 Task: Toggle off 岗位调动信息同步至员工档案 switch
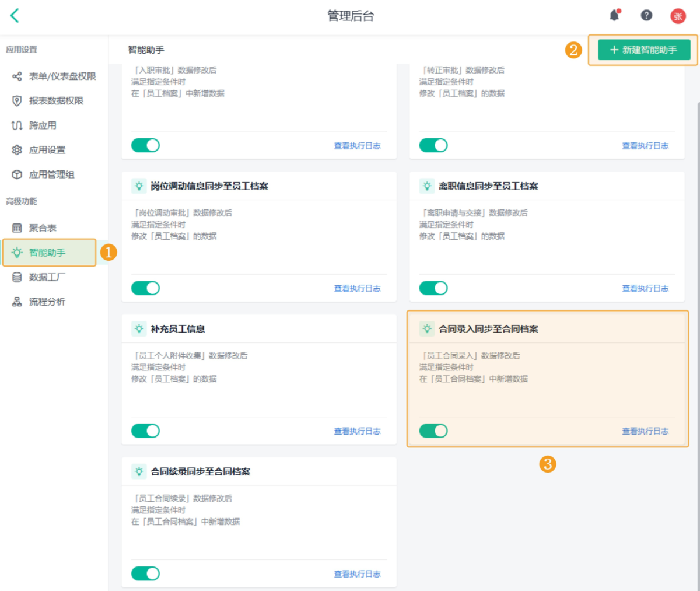pyautogui.click(x=145, y=288)
